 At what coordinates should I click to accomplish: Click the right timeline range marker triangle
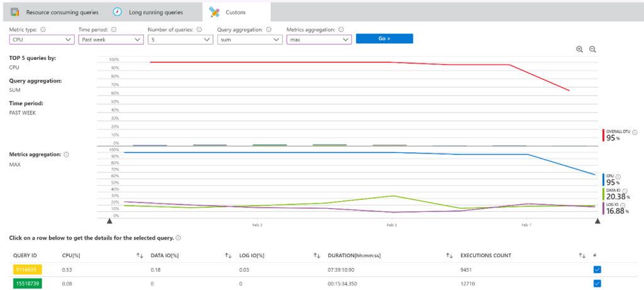coord(597,221)
